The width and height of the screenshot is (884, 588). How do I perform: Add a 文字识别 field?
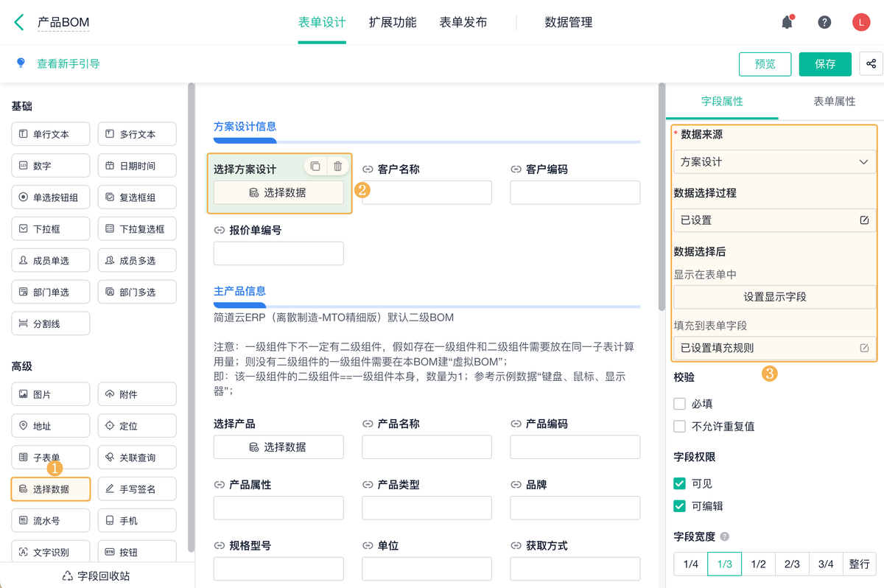50,551
